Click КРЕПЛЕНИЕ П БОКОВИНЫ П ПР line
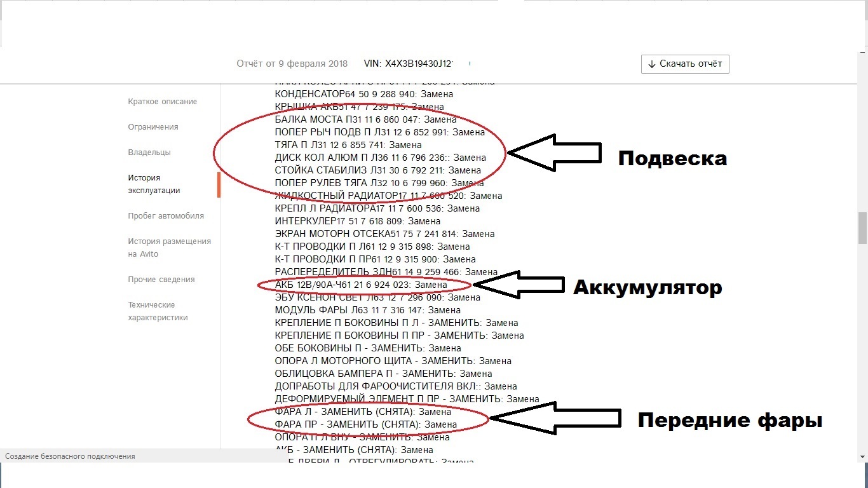Image resolution: width=868 pixels, height=488 pixels. [399, 335]
